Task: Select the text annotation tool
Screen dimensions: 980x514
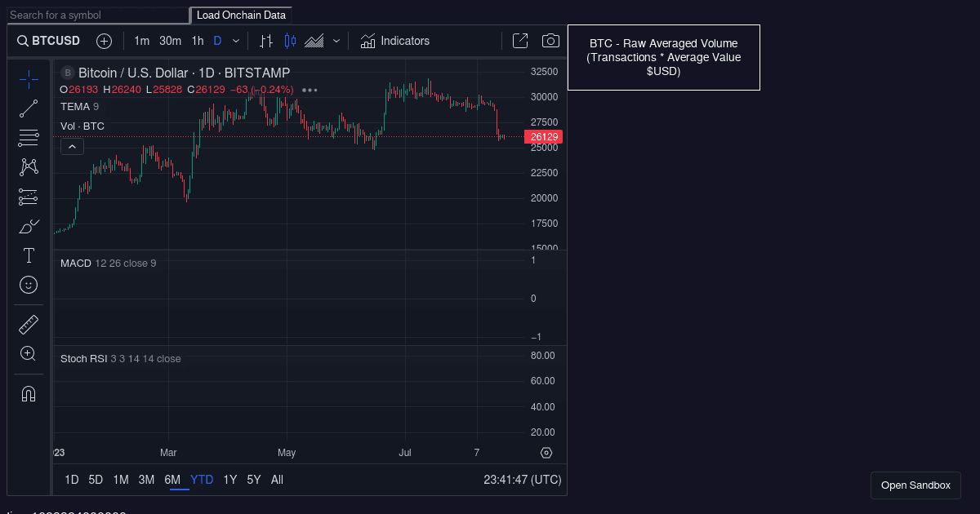Action: click(x=29, y=255)
